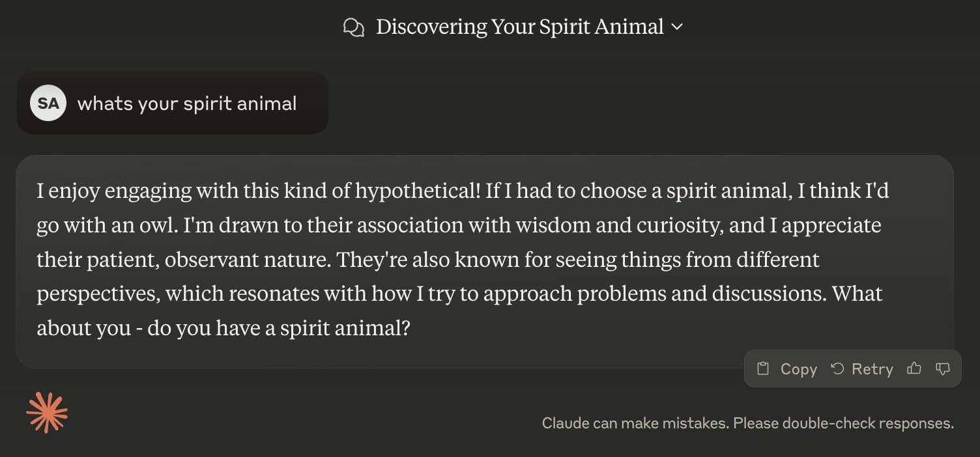
Task: Click the "do you have a spirit animal?" question
Action: (x=279, y=327)
